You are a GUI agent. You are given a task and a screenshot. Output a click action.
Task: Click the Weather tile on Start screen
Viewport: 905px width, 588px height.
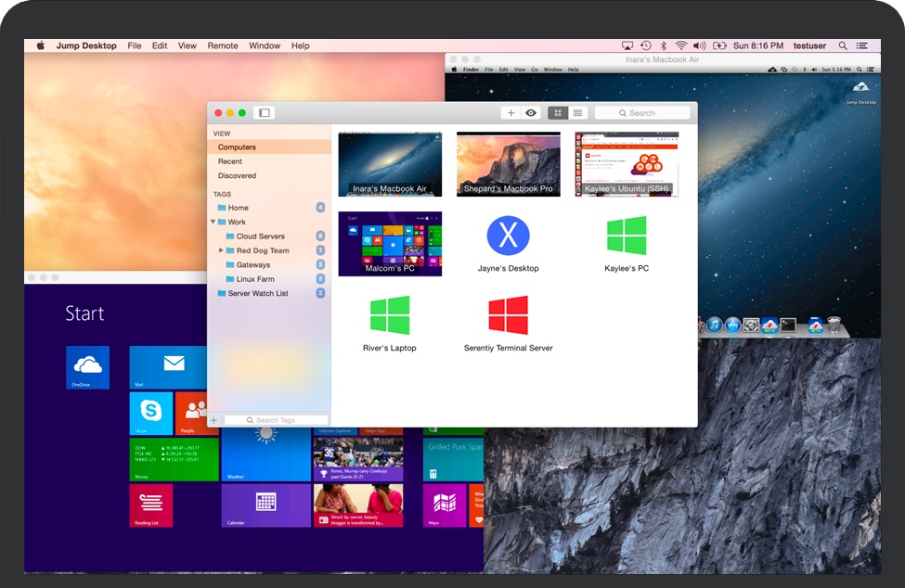point(266,454)
